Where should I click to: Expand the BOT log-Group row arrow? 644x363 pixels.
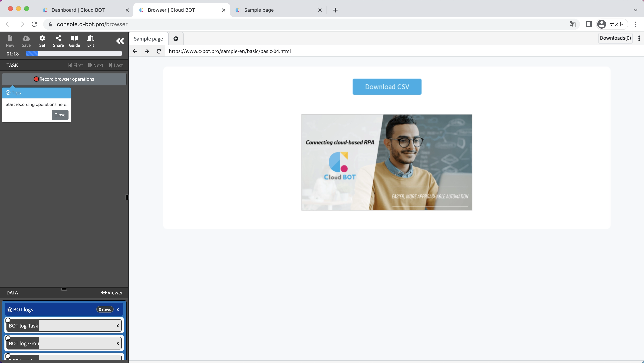tap(117, 343)
